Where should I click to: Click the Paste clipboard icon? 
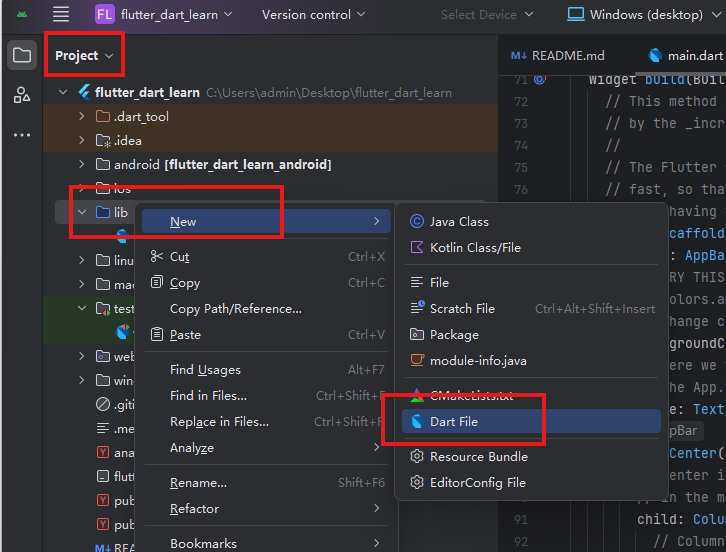157,333
